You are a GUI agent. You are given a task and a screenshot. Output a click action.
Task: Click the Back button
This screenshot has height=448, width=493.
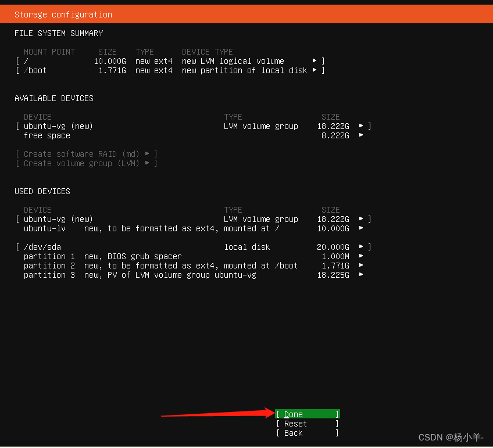click(308, 433)
